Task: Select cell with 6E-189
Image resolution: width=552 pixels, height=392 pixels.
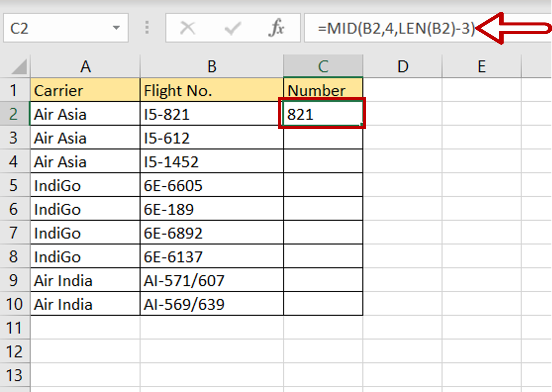Action: coord(212,209)
